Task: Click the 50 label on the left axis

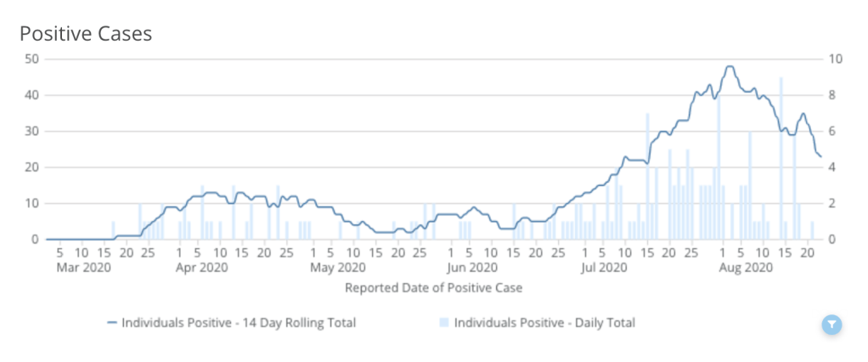Action: coord(32,59)
